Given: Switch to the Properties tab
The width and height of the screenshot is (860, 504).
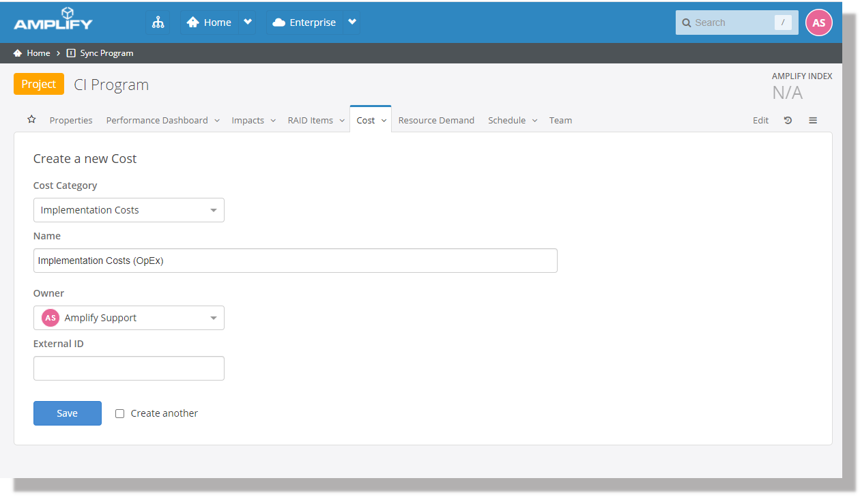Looking at the screenshot, I should coord(71,120).
